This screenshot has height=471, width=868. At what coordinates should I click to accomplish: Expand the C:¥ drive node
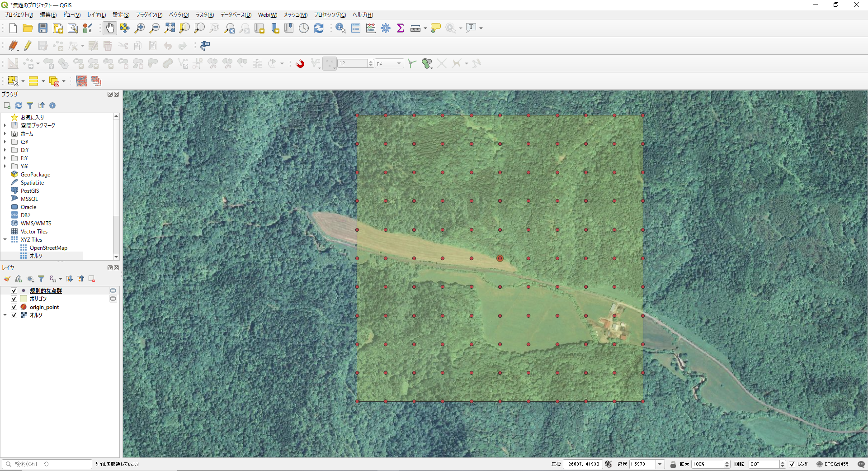coord(5,142)
